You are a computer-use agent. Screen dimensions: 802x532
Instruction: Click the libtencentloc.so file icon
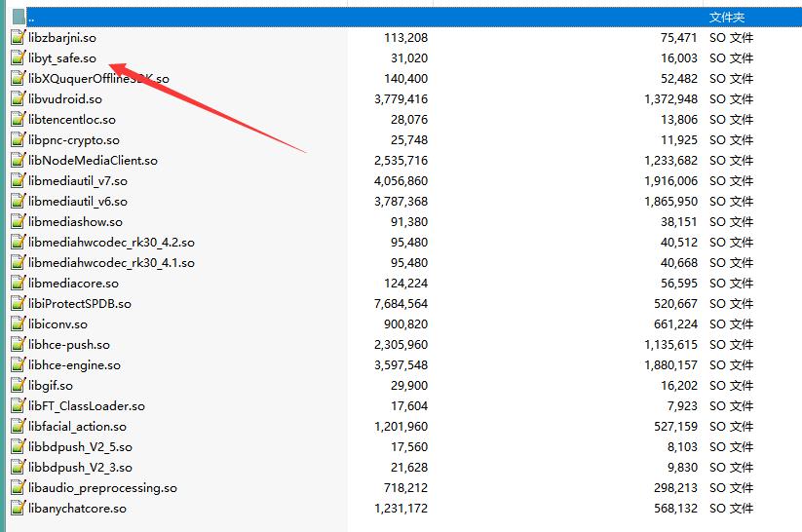pos(17,120)
